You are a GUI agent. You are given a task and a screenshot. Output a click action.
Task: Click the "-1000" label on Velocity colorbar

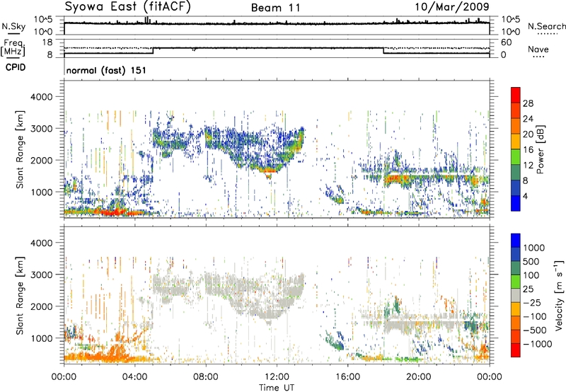tap(538, 344)
